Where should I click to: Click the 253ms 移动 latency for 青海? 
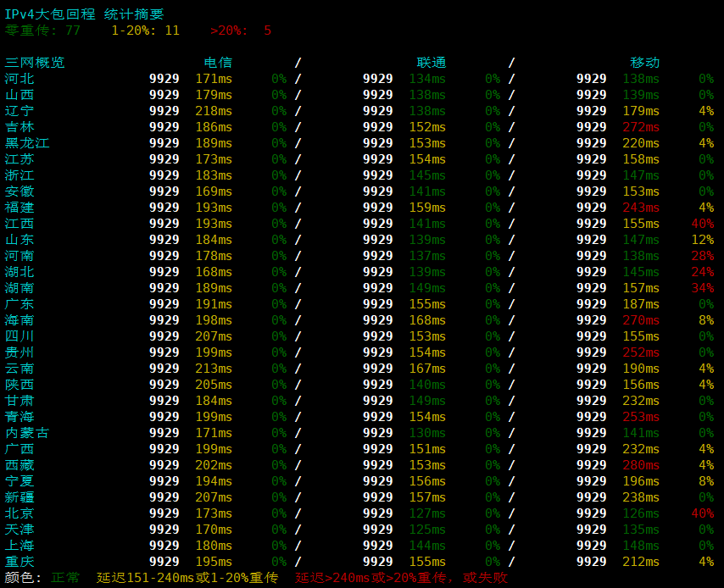pos(641,417)
